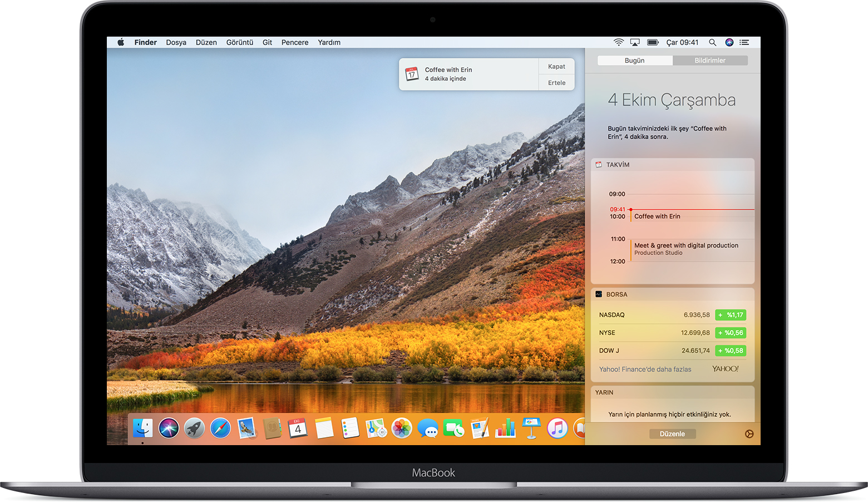Click the Düzenle button in Today view
868x503 pixels.
pos(672,434)
